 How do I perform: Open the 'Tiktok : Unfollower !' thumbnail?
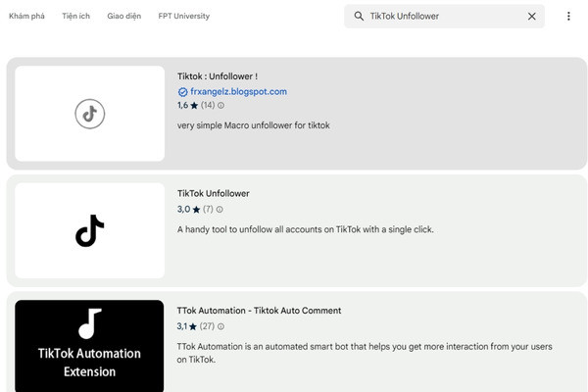pos(89,114)
